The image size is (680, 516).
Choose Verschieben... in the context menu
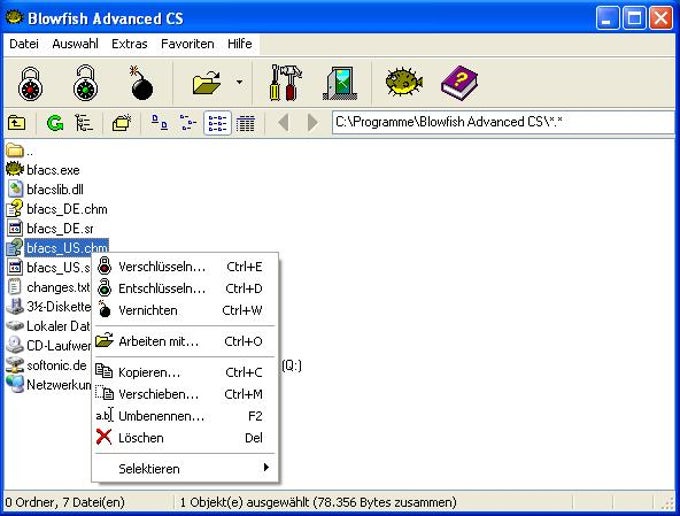[x=185, y=394]
